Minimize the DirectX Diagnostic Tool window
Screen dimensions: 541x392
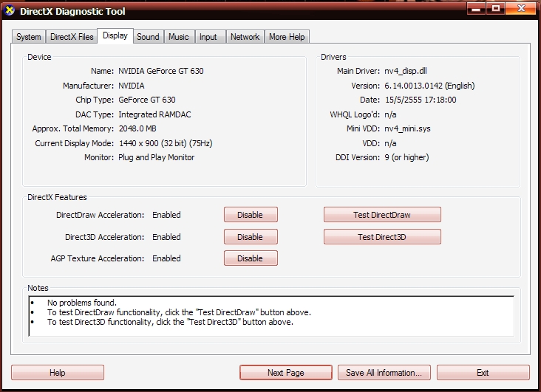point(476,9)
